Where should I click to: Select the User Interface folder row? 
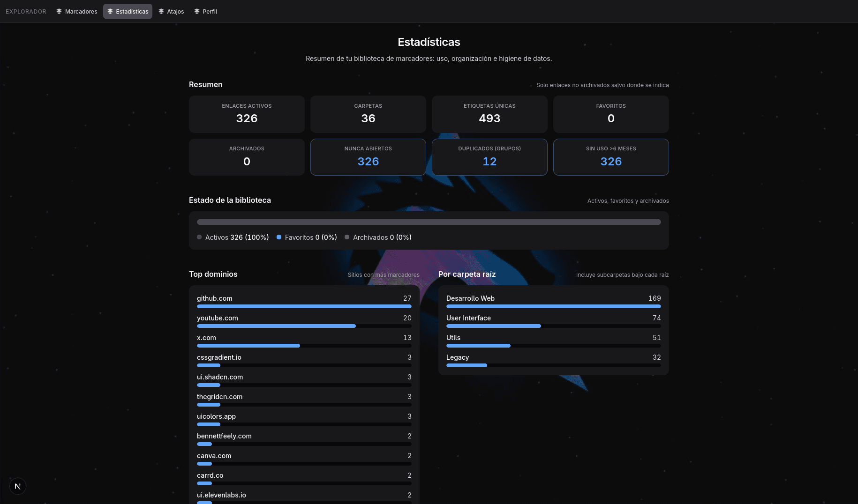554,320
